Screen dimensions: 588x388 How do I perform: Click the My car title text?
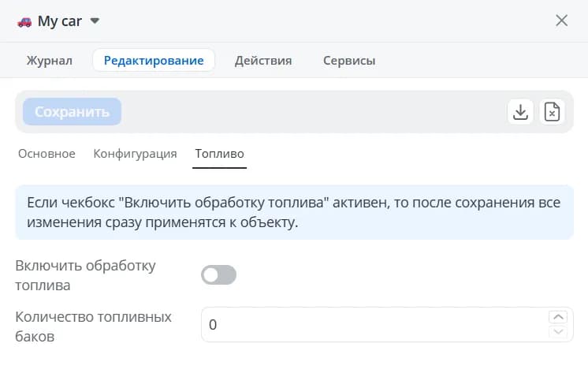click(x=60, y=21)
